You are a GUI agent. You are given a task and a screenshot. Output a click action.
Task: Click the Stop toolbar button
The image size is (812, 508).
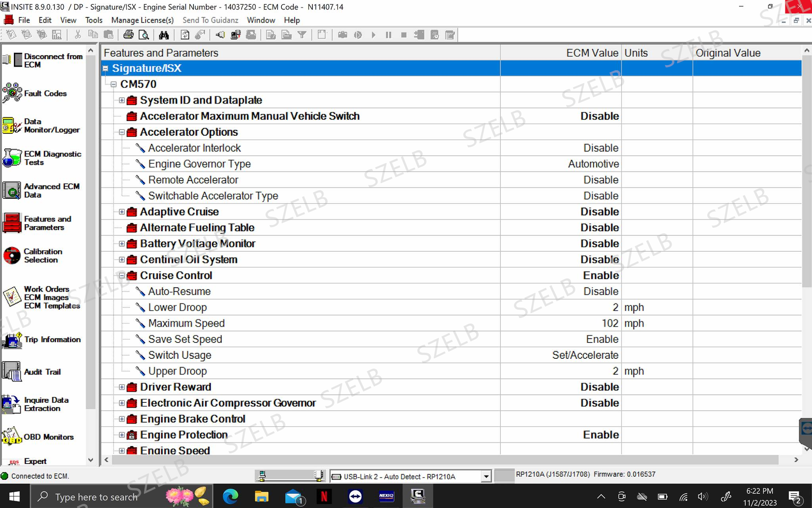(404, 35)
